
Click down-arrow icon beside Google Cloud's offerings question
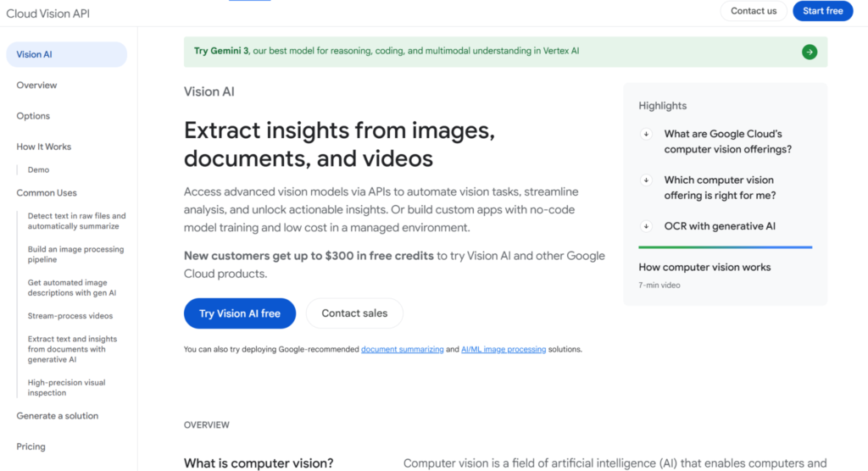[646, 134]
